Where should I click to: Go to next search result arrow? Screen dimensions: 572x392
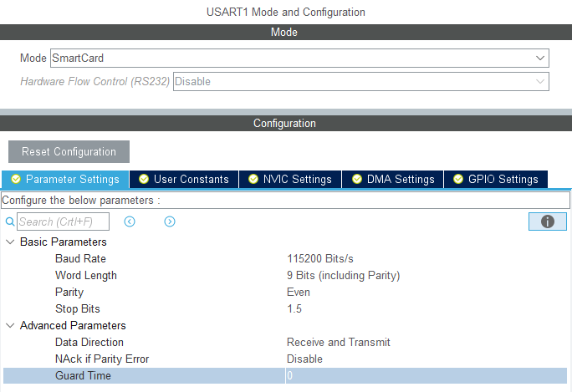pyautogui.click(x=170, y=221)
